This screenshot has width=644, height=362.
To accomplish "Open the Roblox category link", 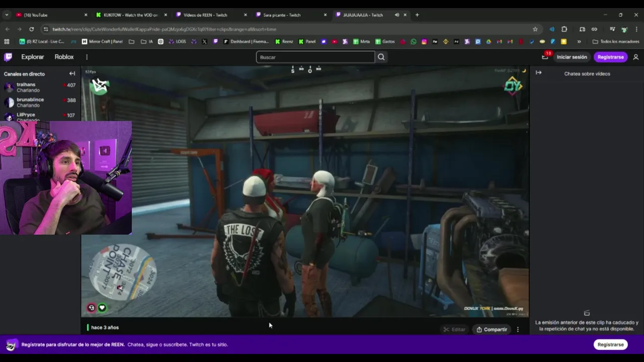I will (x=64, y=57).
